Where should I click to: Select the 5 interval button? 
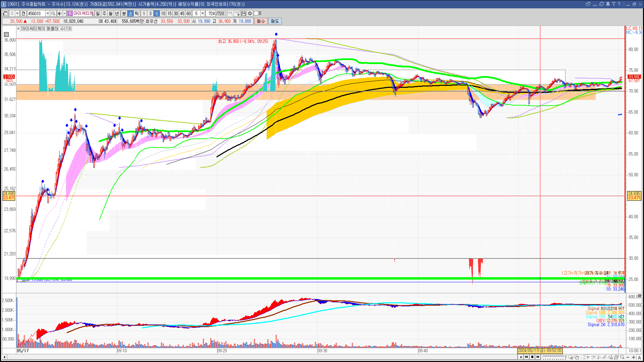click(157, 13)
